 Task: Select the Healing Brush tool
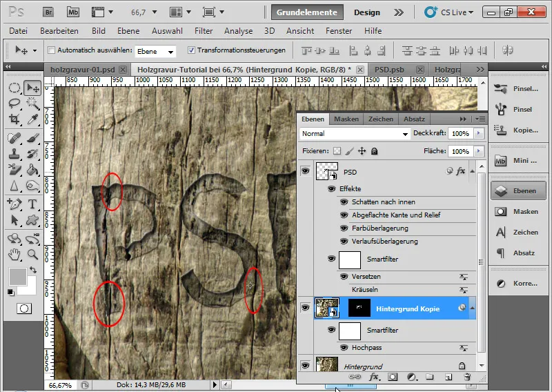point(14,138)
